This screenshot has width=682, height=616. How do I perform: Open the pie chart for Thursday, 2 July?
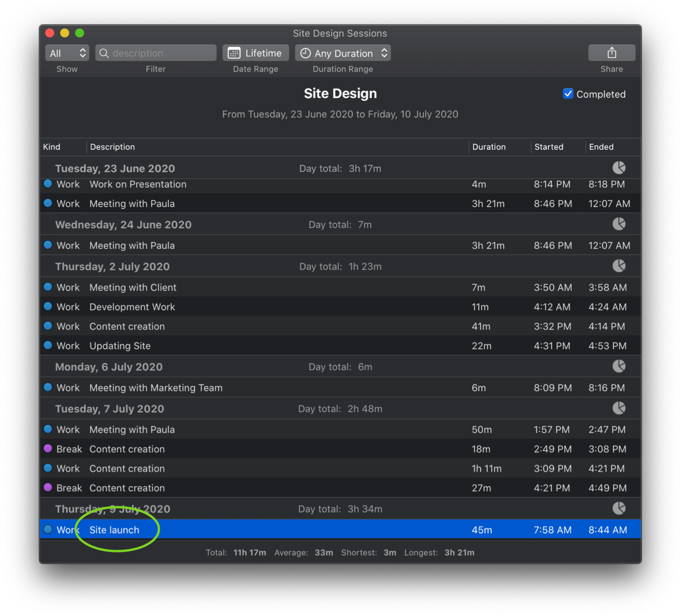click(x=619, y=266)
